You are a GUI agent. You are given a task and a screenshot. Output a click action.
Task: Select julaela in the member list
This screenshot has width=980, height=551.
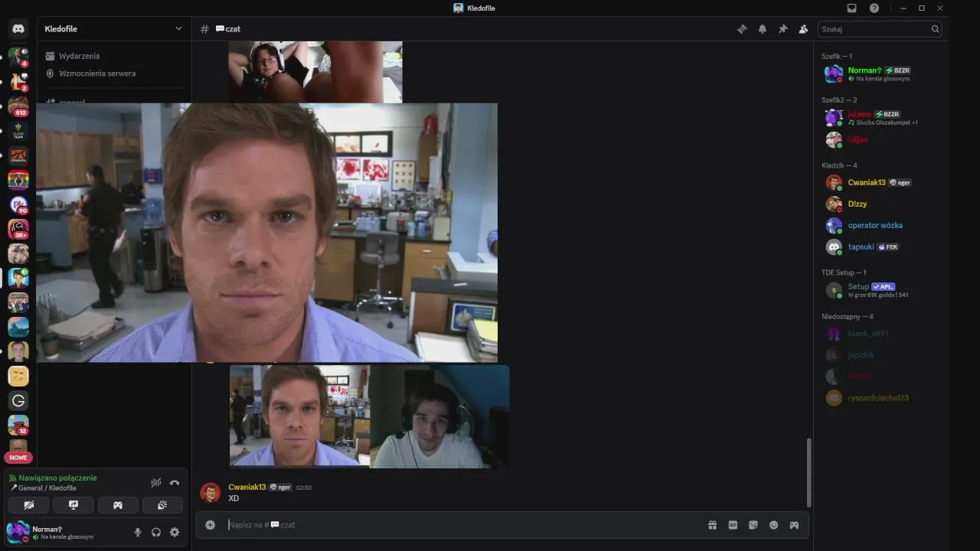(880, 118)
